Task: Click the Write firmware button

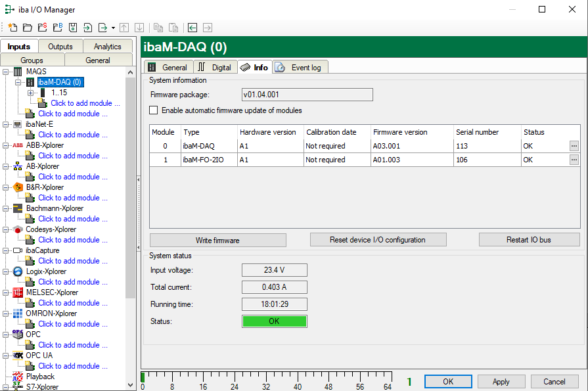Action: (217, 240)
